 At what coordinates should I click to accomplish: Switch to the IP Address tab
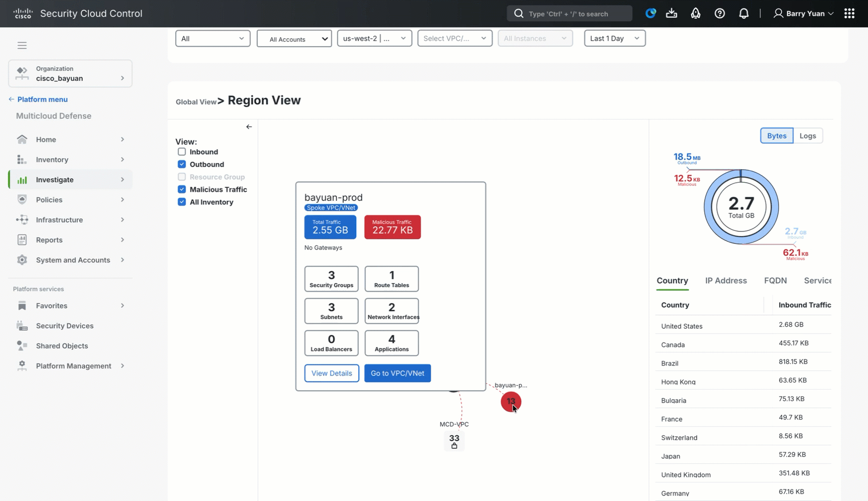coord(725,281)
